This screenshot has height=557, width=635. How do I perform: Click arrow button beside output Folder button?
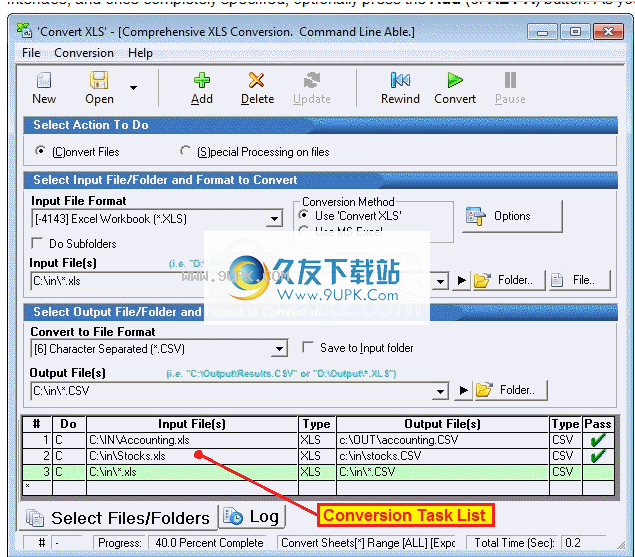point(463,391)
